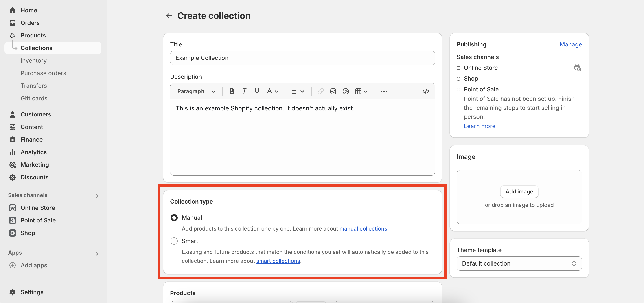644x303 pixels.
Task: Open the more formatting options ellipsis
Action: coord(384,92)
